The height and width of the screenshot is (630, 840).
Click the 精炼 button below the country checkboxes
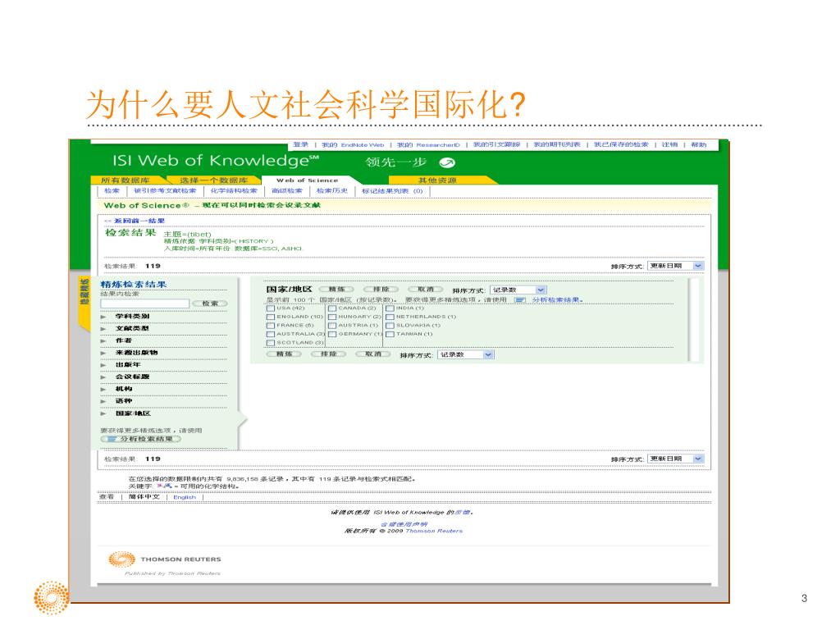(x=285, y=354)
